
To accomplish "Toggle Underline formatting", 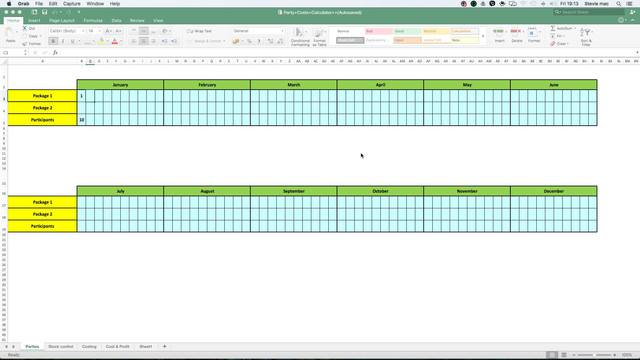I will (73, 41).
